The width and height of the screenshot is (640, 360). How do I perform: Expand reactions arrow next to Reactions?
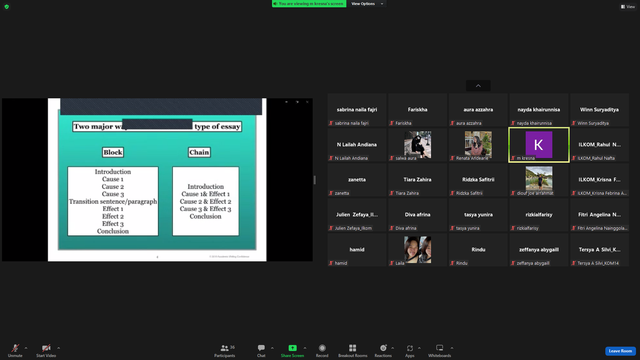[x=393, y=348]
